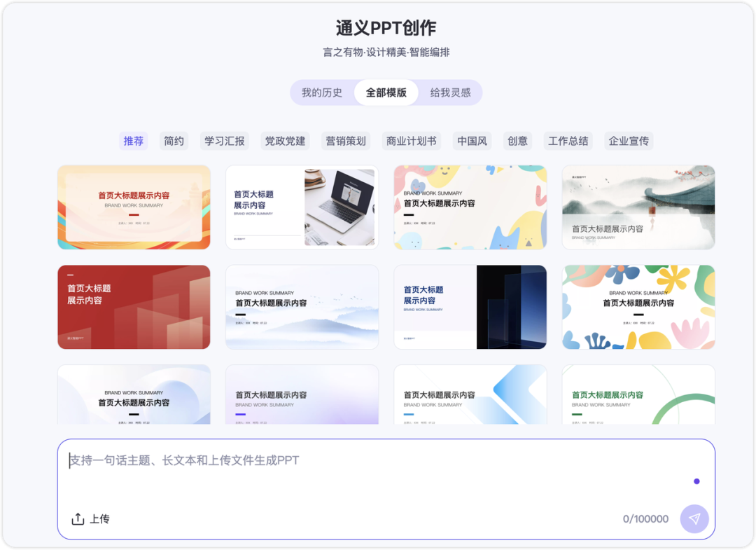Click the upload arrow icon
The width and height of the screenshot is (756, 550).
coord(78,518)
